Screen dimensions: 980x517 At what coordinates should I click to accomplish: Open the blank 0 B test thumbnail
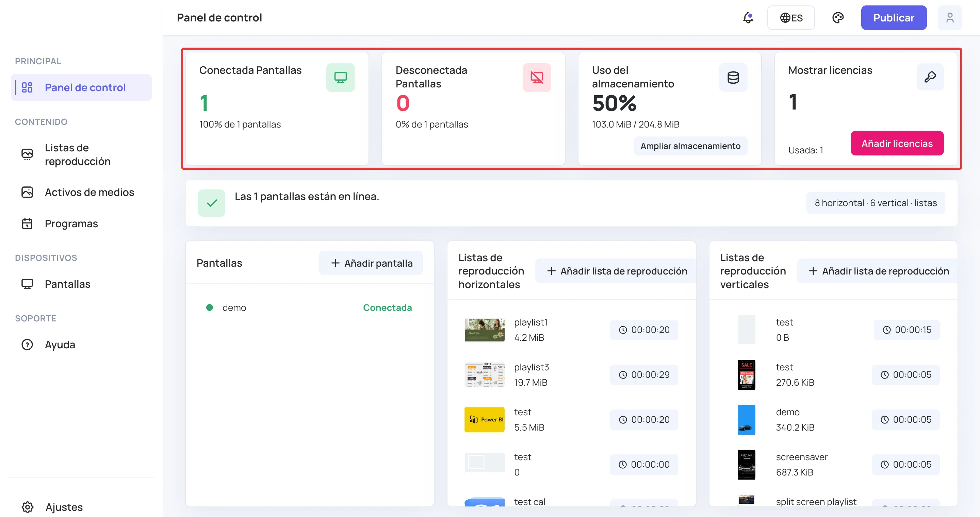point(747,330)
